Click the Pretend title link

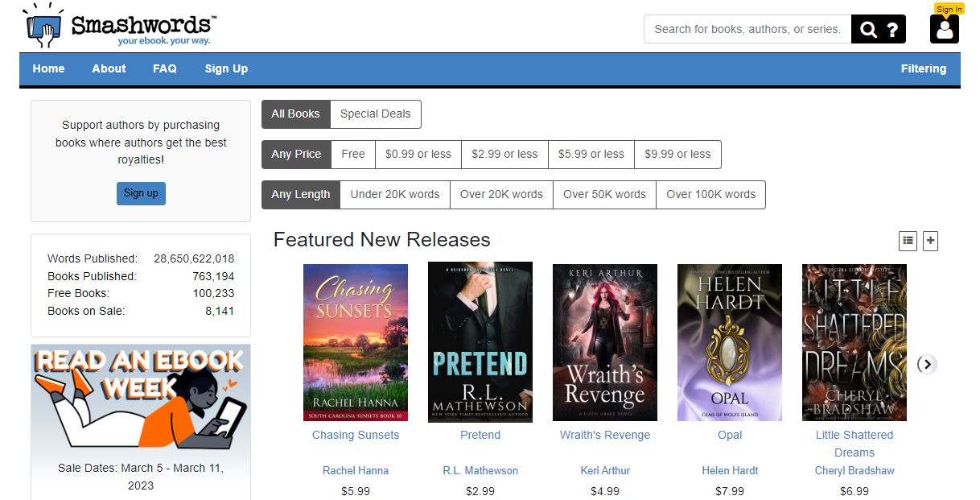480,436
